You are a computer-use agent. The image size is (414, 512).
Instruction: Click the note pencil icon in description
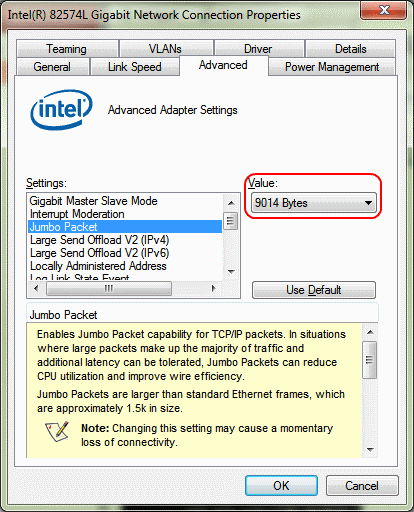pyautogui.click(x=57, y=432)
